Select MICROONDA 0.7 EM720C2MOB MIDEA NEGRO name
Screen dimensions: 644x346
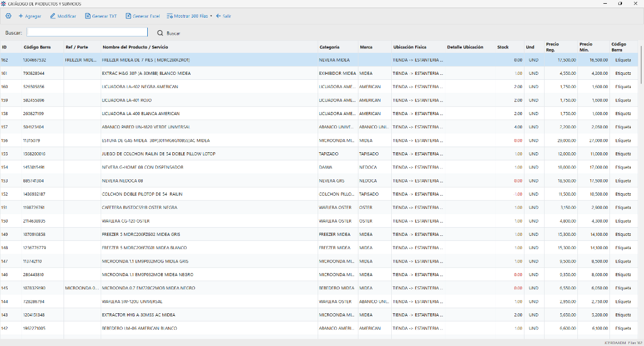(148, 288)
